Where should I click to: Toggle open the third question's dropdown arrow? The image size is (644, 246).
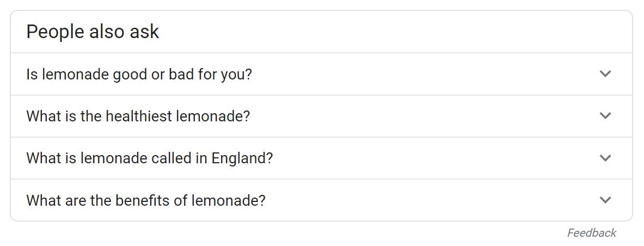(605, 158)
